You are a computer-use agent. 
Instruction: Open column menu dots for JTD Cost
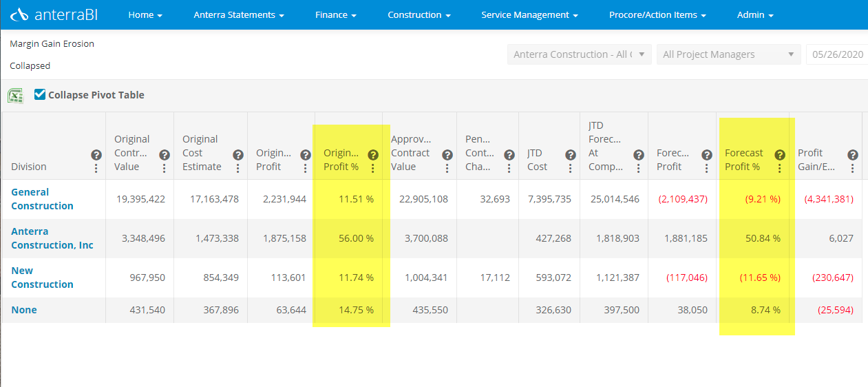[571, 168]
